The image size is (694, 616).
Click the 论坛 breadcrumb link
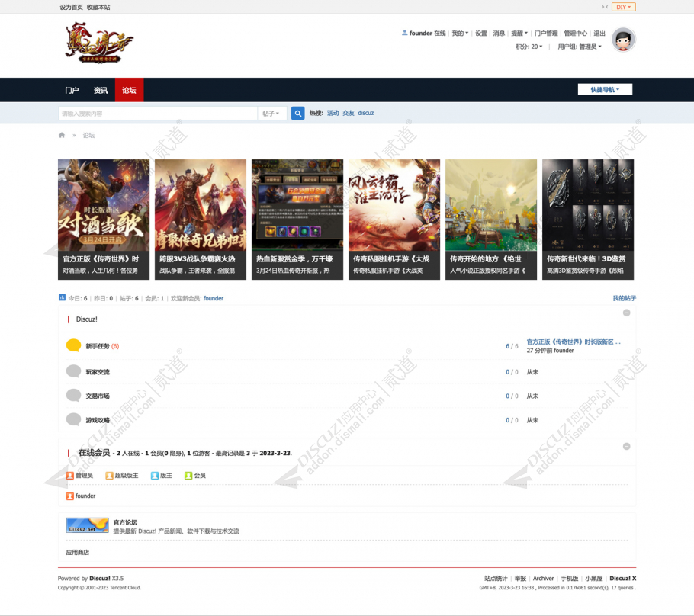[88, 135]
